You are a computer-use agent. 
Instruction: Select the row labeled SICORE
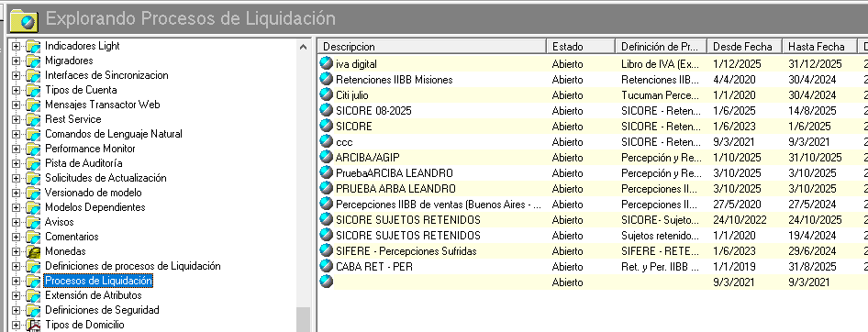[x=354, y=127]
